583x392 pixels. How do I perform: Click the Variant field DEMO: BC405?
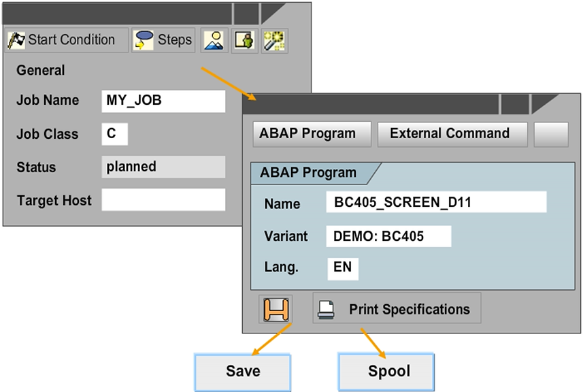pyautogui.click(x=388, y=237)
